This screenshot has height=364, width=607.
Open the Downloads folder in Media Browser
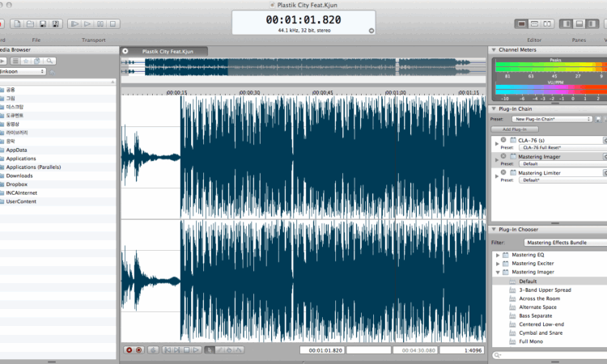click(19, 176)
